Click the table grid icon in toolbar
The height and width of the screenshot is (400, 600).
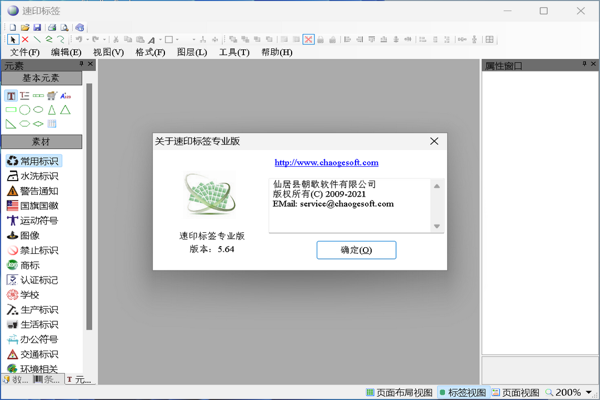[x=490, y=40]
